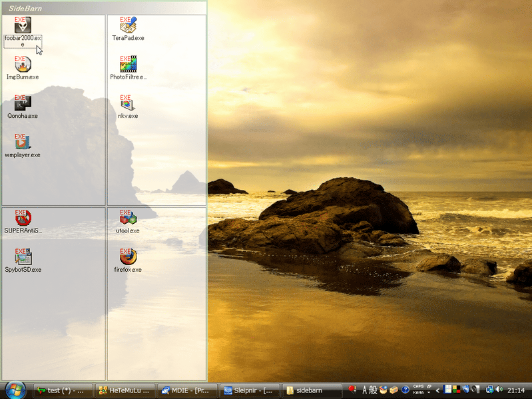The width and height of the screenshot is (532, 399).
Task: Launch SpybotSD.exe from the panel
Action: pos(23,257)
